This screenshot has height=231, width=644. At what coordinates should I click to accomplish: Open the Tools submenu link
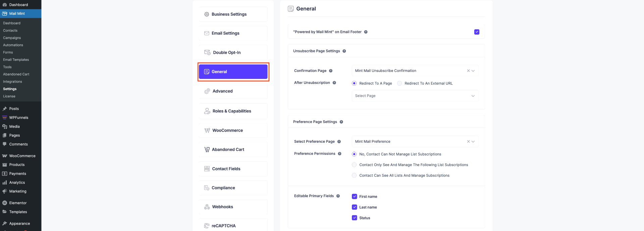tap(7, 67)
